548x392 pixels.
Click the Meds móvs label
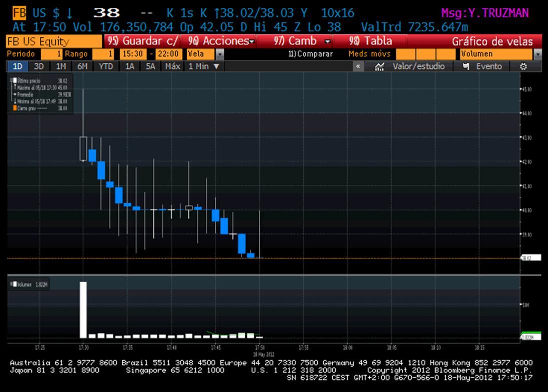(369, 54)
